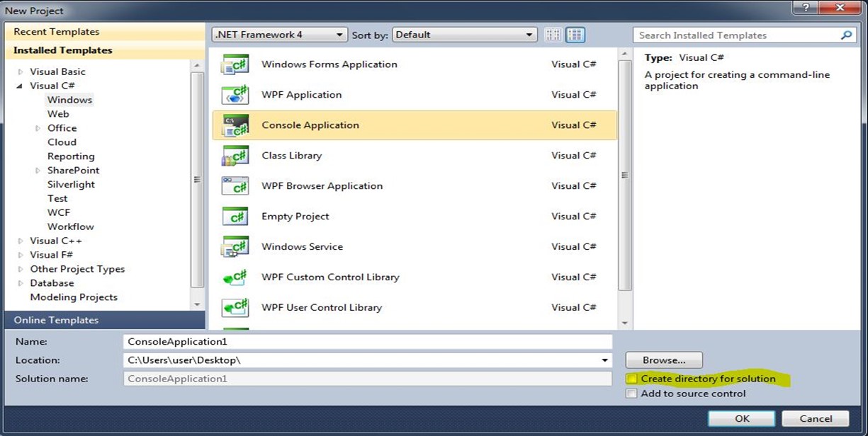
Task: Expand the Visual F# tree node
Action: click(20, 255)
